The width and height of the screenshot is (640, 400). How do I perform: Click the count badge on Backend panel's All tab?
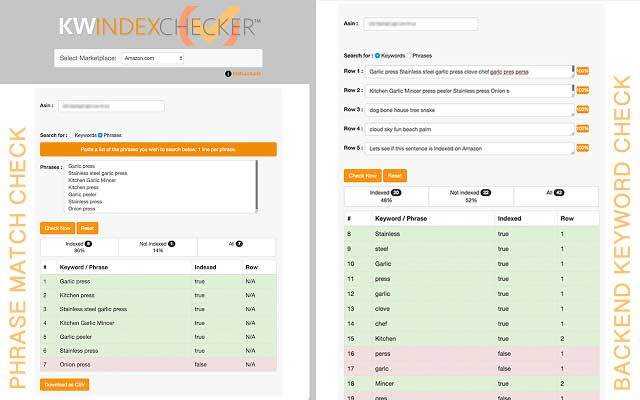(x=559, y=193)
